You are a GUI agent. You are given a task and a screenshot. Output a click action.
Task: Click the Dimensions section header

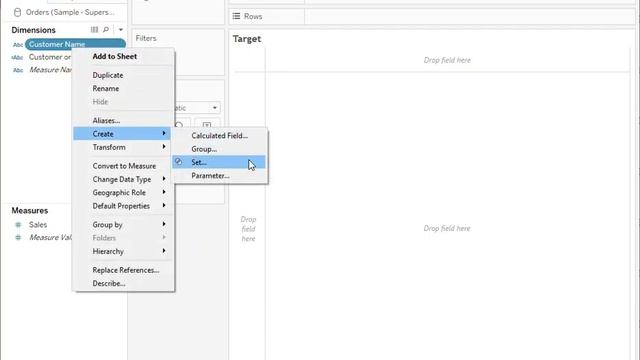coord(33,30)
